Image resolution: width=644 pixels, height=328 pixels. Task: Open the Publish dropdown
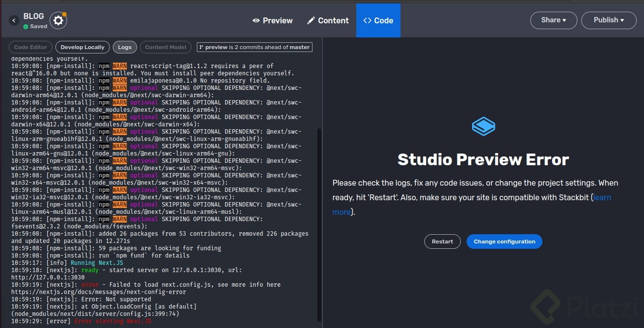coord(609,20)
